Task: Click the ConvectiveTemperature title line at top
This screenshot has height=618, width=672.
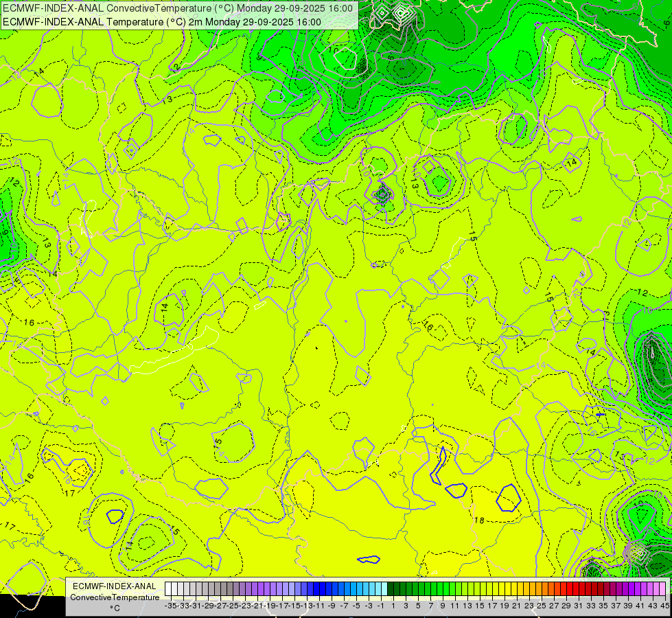Action: [x=178, y=8]
